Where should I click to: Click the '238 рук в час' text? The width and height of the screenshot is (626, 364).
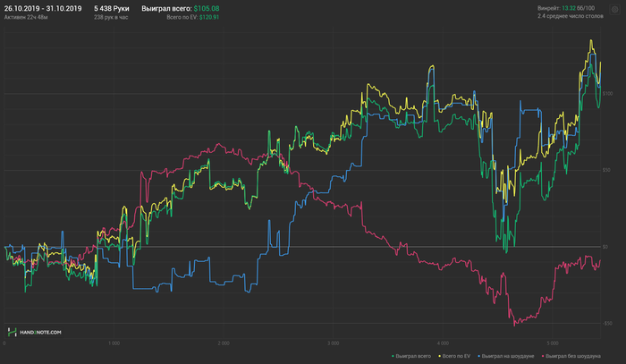click(x=111, y=17)
